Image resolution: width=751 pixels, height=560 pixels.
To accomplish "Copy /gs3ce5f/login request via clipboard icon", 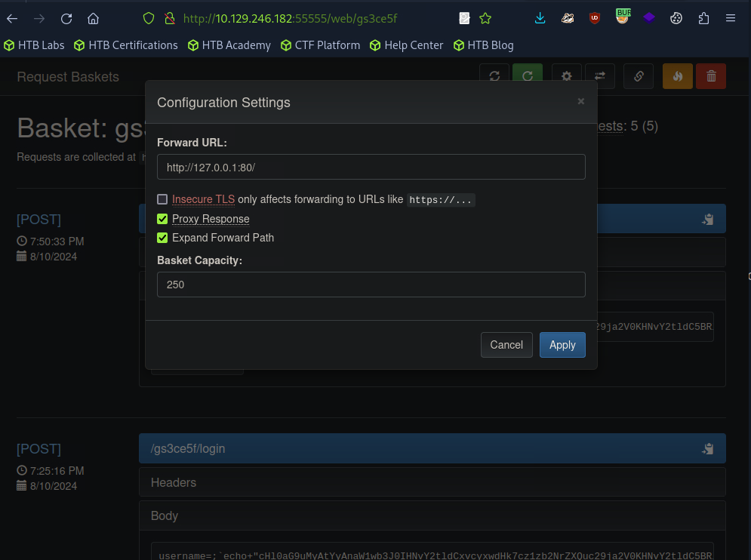I will (708, 449).
